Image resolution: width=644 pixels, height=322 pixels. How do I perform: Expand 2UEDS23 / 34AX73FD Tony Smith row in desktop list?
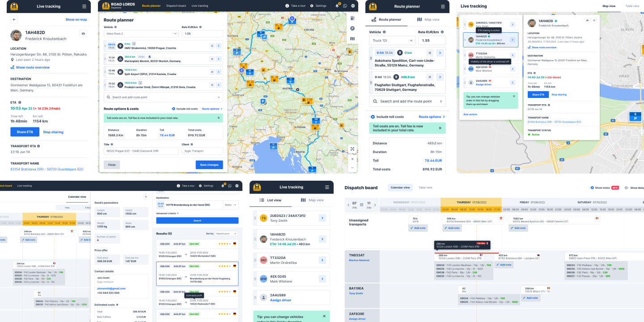tap(513, 25)
